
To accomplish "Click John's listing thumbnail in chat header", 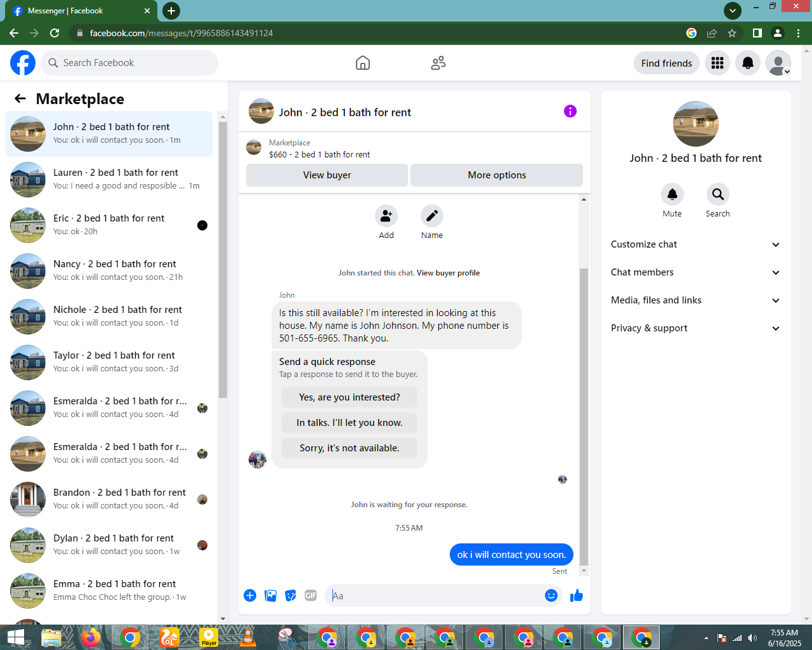I will (x=261, y=111).
